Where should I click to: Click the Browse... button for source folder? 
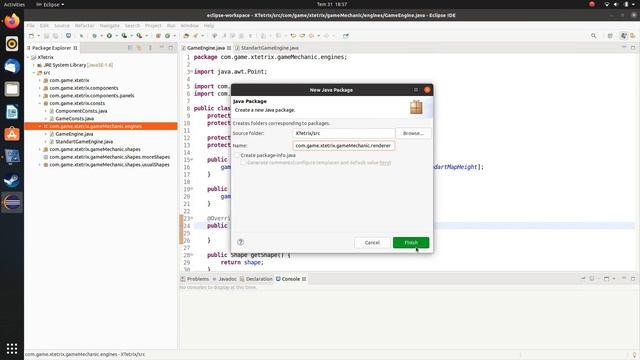(x=413, y=133)
